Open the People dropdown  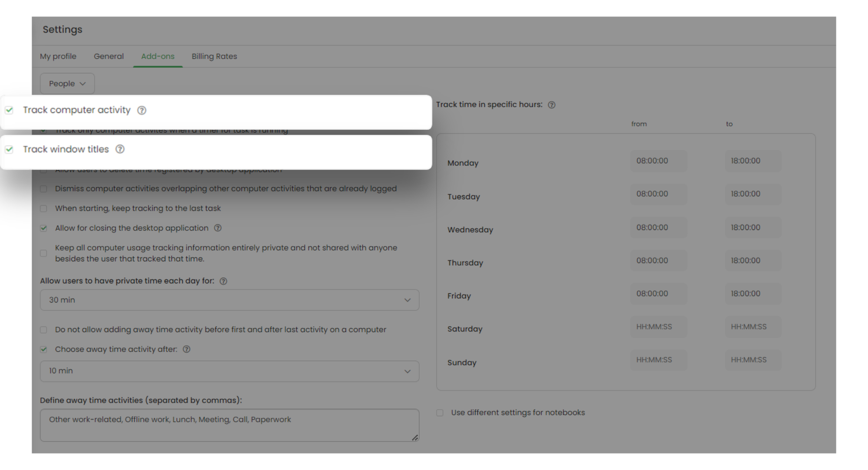tap(67, 84)
